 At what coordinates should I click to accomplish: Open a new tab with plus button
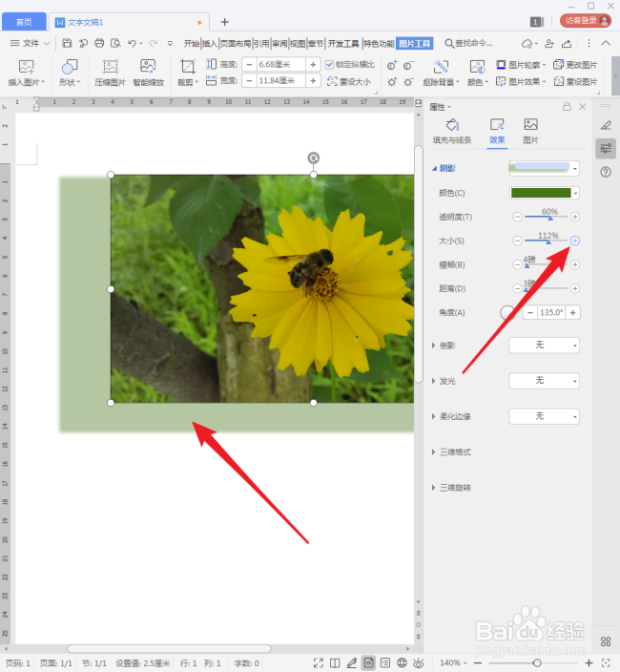(225, 22)
